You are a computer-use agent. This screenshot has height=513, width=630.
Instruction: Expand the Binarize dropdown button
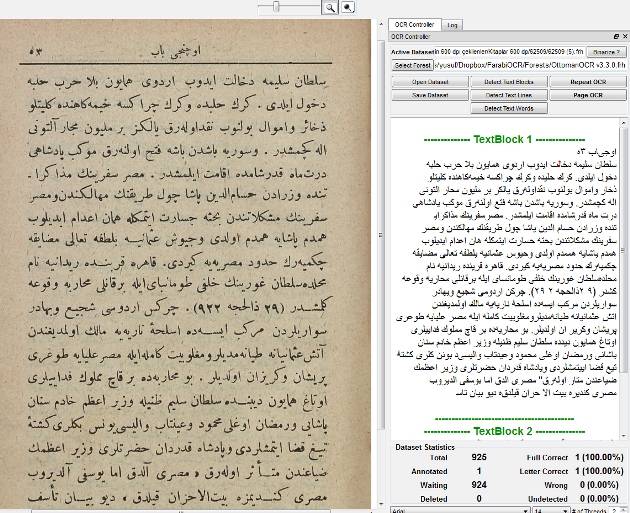coord(603,49)
